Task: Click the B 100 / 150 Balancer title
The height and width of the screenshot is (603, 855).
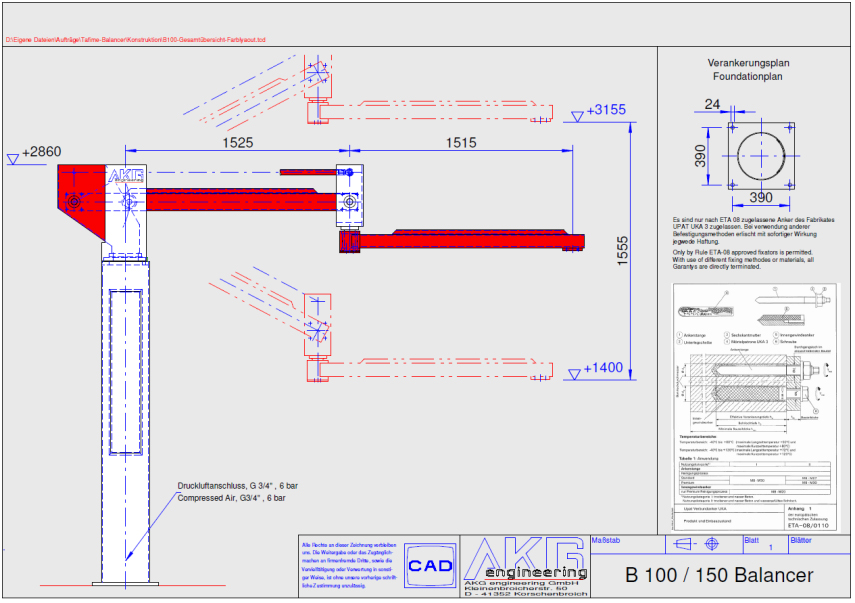Action: tap(719, 575)
